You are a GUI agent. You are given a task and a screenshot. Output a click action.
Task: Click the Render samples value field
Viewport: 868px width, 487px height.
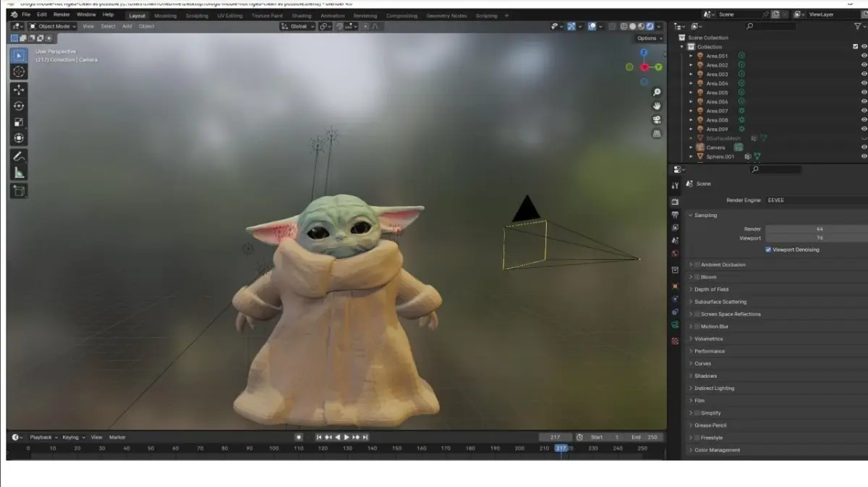click(x=817, y=229)
